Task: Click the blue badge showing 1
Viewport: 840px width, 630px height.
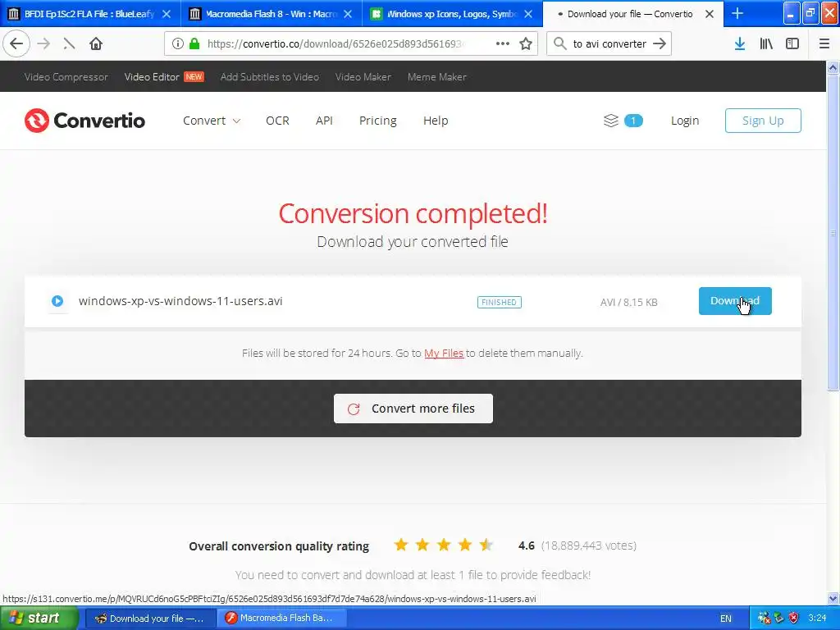Action: pos(633,121)
